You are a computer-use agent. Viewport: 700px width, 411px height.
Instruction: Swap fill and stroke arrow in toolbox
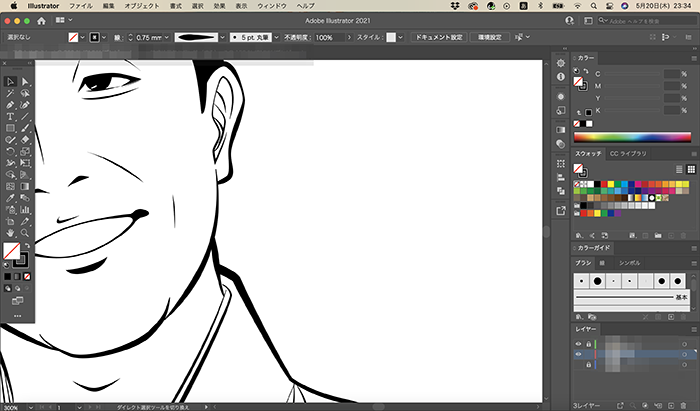click(27, 246)
